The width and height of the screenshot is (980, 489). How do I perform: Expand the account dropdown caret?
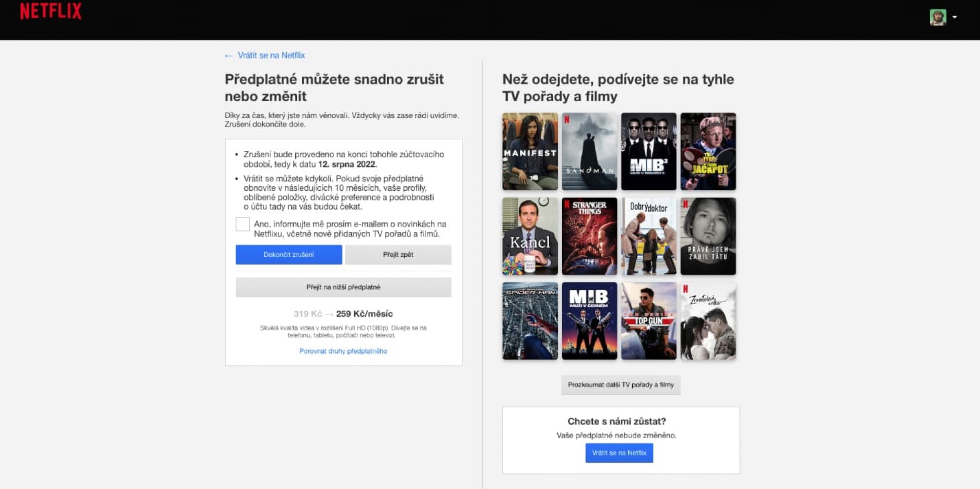tap(954, 17)
